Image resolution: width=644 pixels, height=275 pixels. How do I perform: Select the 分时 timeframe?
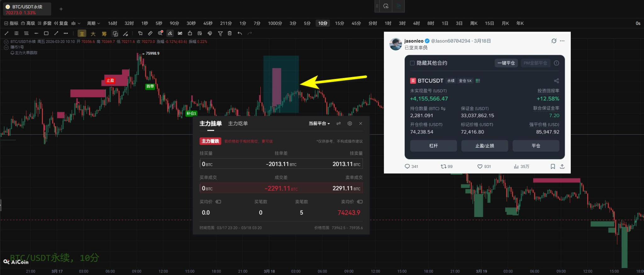(373, 23)
